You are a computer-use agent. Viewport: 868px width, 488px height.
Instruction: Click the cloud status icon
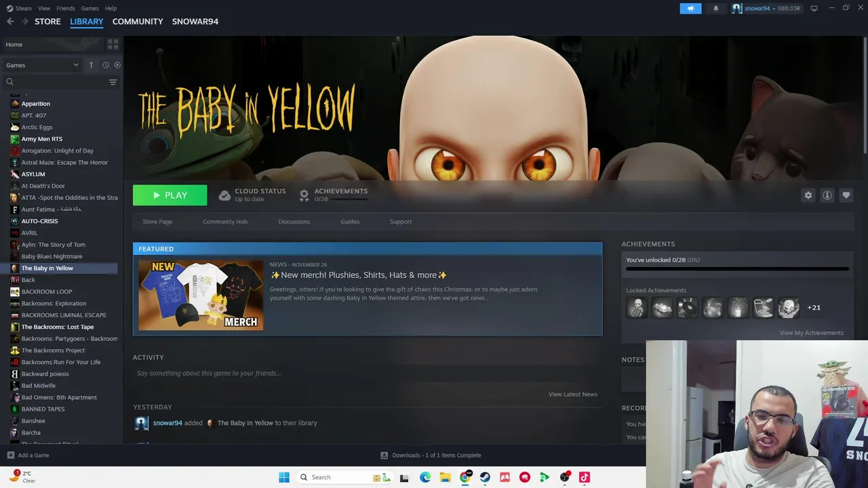pos(224,195)
